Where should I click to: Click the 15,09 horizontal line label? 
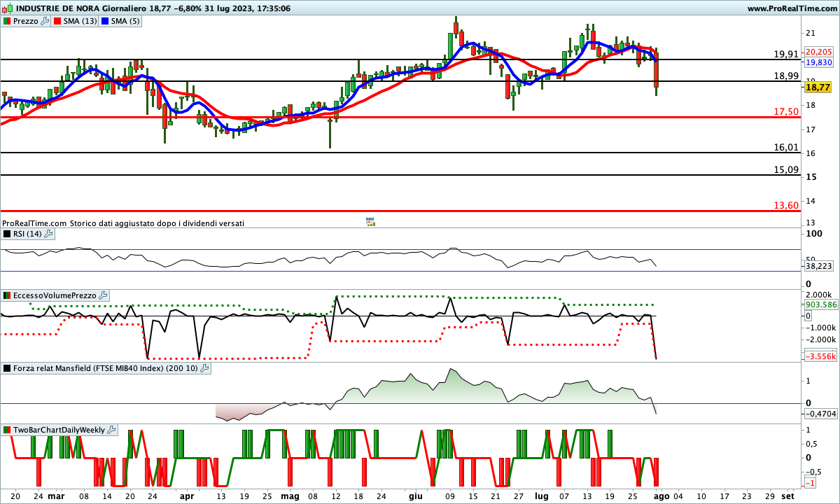click(x=786, y=169)
